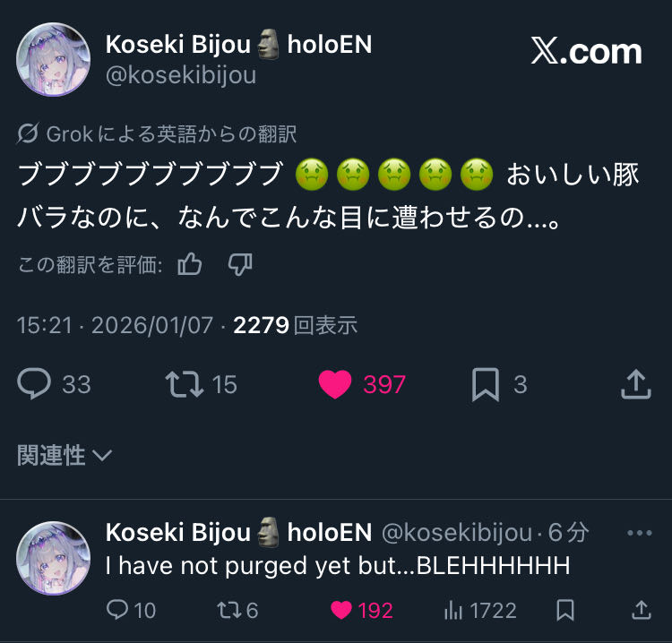Repost the reply tweet with 6 reposts
The width and height of the screenshot is (672, 643).
click(x=237, y=610)
